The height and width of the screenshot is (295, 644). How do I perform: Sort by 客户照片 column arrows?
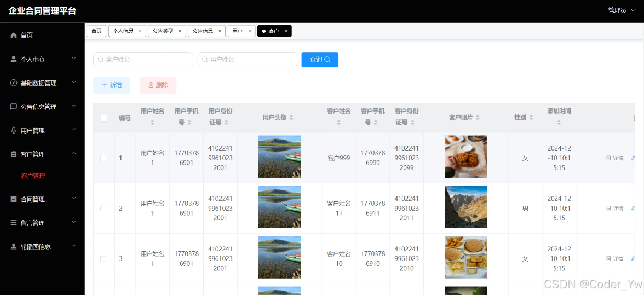coord(478,118)
